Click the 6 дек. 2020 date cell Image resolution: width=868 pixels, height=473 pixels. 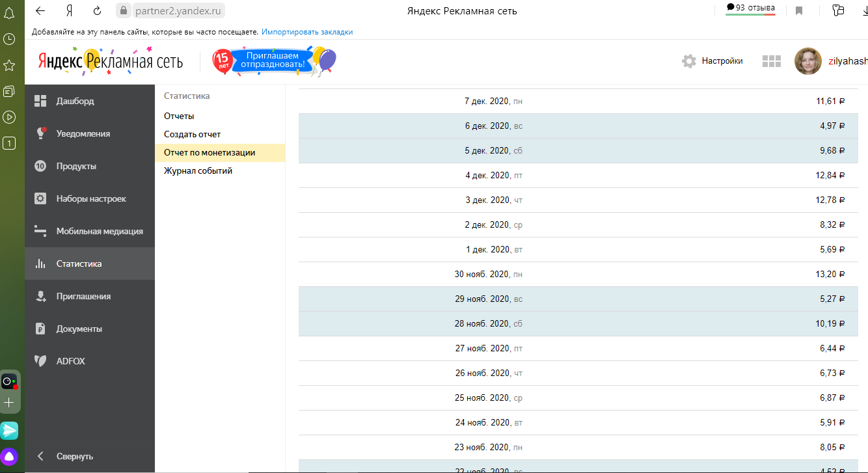pyautogui.click(x=494, y=126)
